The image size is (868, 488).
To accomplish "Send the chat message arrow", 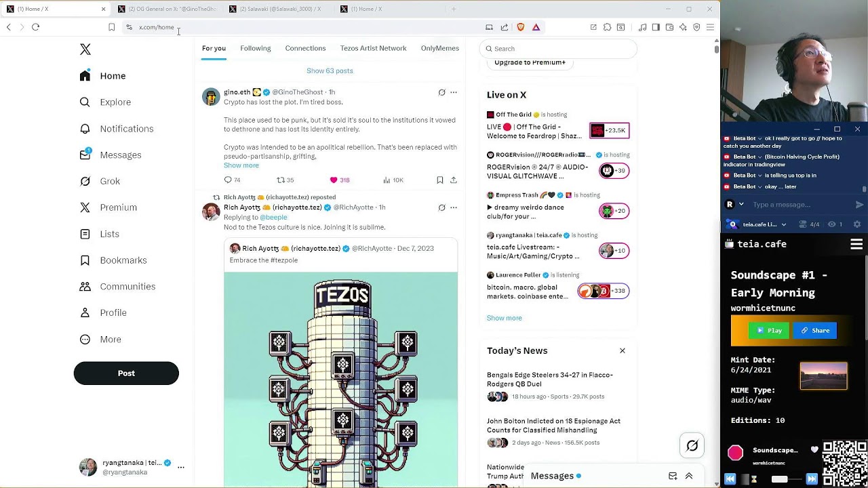I will pyautogui.click(x=860, y=205).
